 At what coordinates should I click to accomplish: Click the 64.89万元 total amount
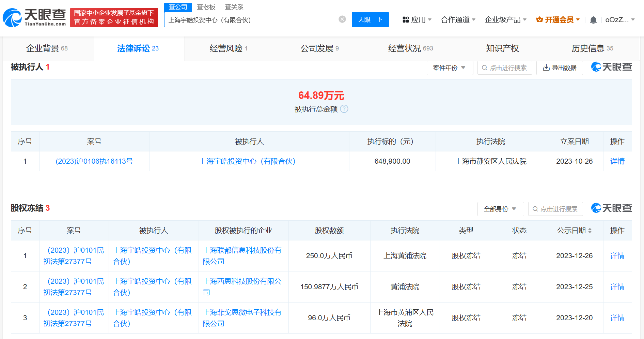click(x=321, y=95)
